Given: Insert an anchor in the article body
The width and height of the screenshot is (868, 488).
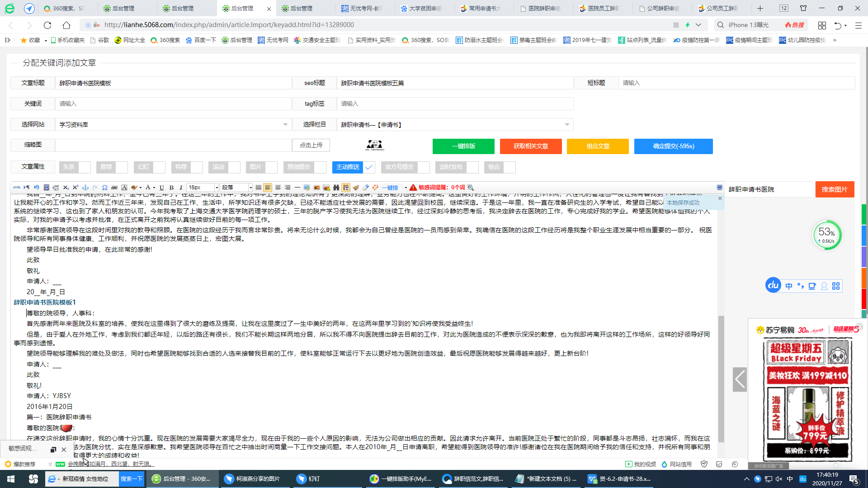Looking at the screenshot, I should tap(85, 187).
